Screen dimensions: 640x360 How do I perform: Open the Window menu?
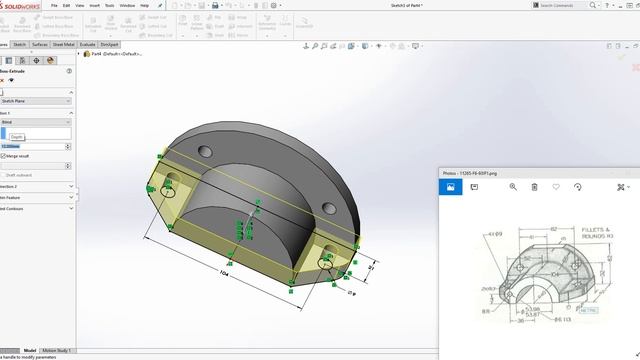pos(127,6)
